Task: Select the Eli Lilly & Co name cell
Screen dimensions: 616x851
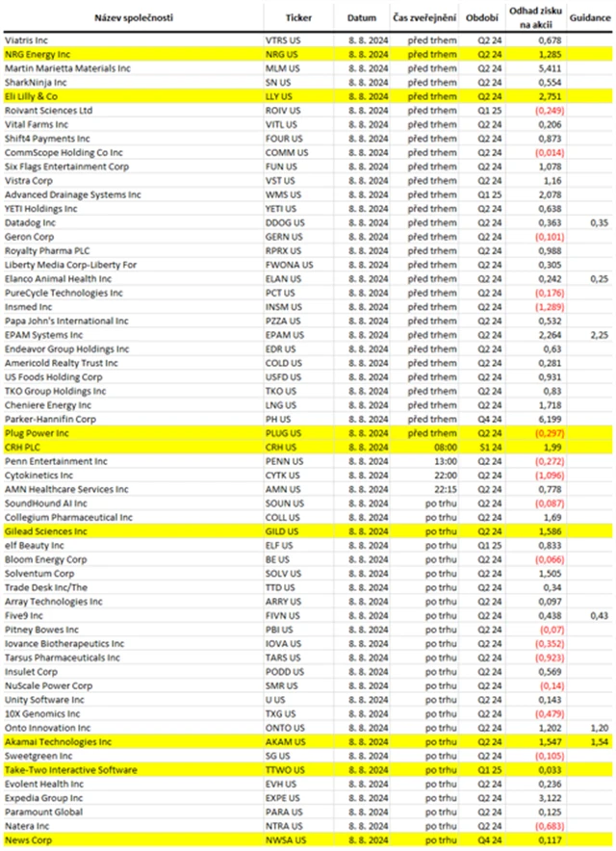Action: point(132,96)
